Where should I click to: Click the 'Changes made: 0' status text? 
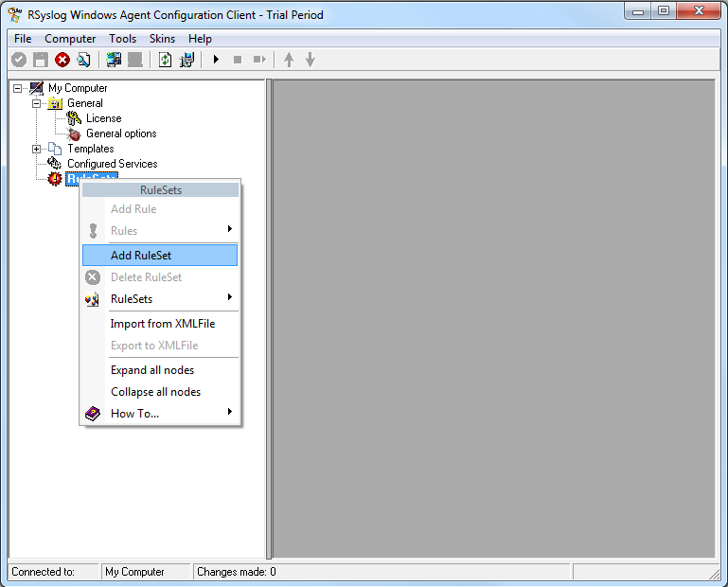[x=237, y=572]
